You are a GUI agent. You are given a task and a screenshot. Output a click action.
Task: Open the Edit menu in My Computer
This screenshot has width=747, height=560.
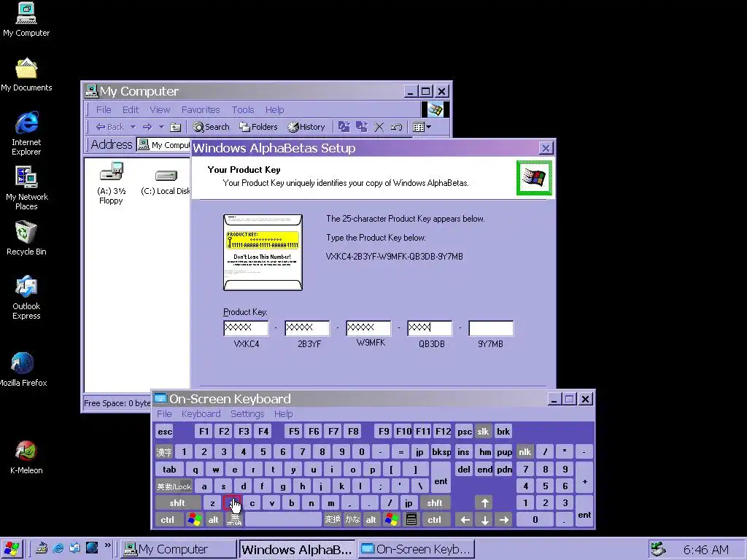(x=131, y=109)
